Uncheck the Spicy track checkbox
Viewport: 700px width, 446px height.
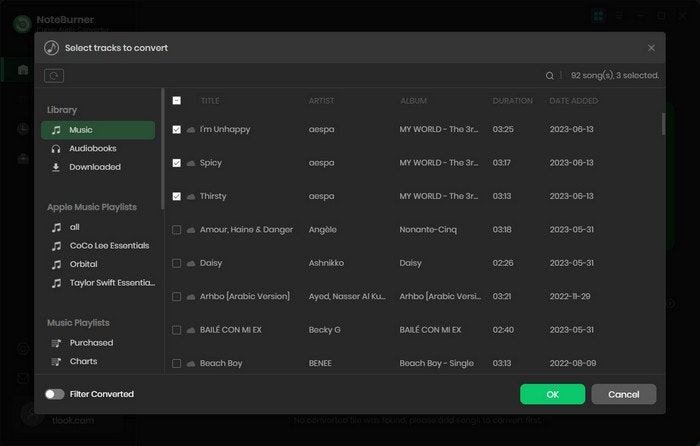[177, 163]
